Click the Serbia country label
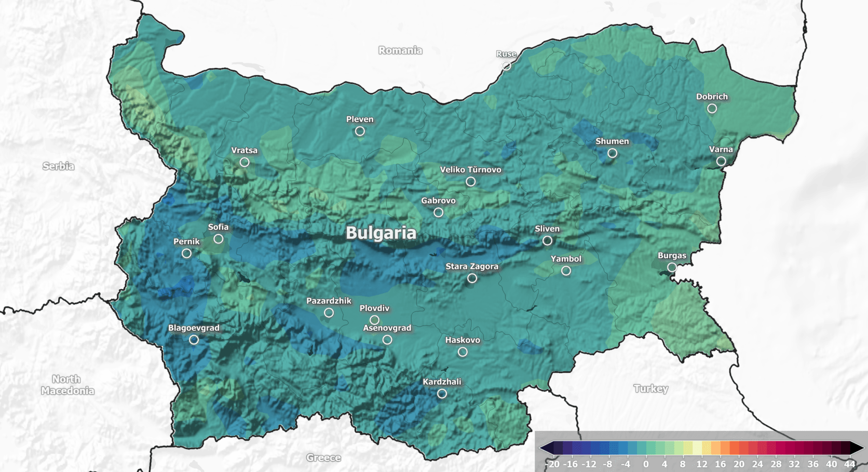Viewport: 868px width, 472px height. 58,166
